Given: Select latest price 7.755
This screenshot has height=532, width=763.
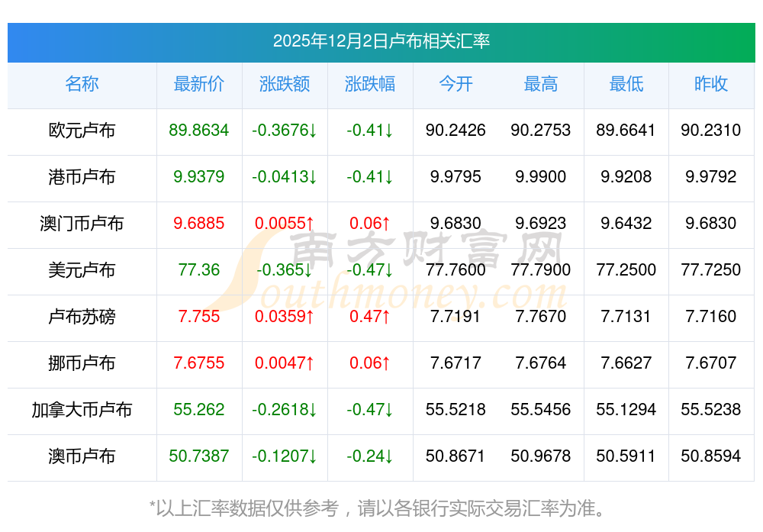Looking at the screenshot, I should [x=199, y=317].
